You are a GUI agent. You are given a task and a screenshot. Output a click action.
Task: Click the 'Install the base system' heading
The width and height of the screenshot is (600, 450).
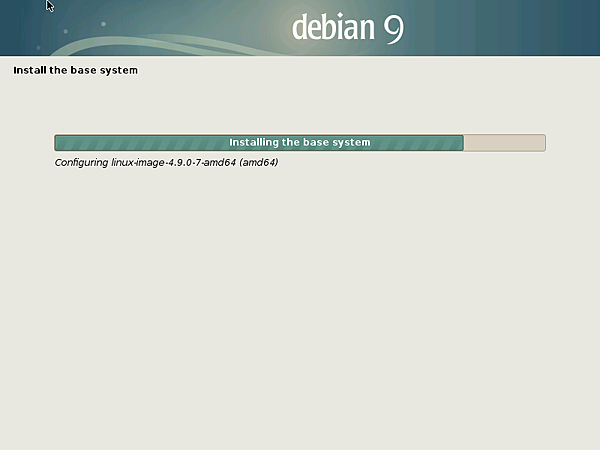(x=75, y=70)
